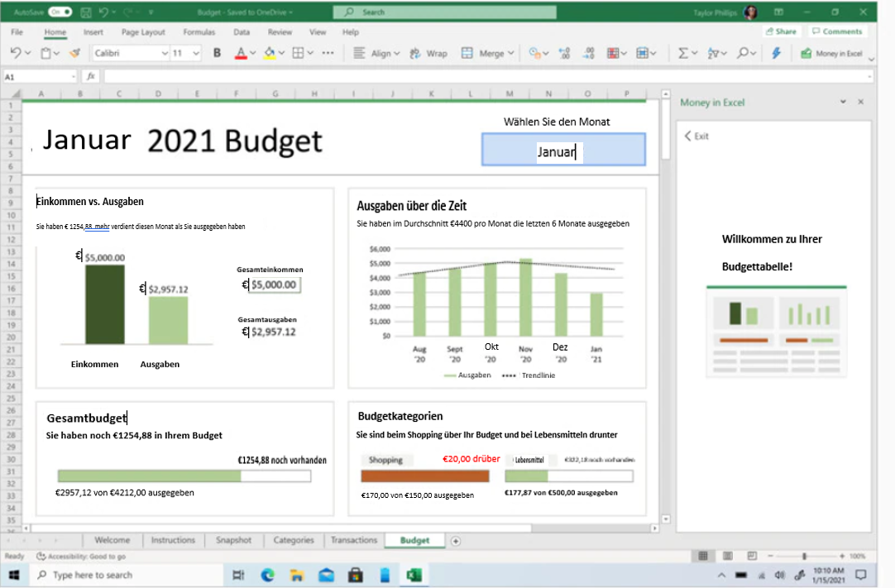Viewport: 895px width, 588px height.
Task: Switch to the Transactions sheet tab
Action: coord(353,540)
